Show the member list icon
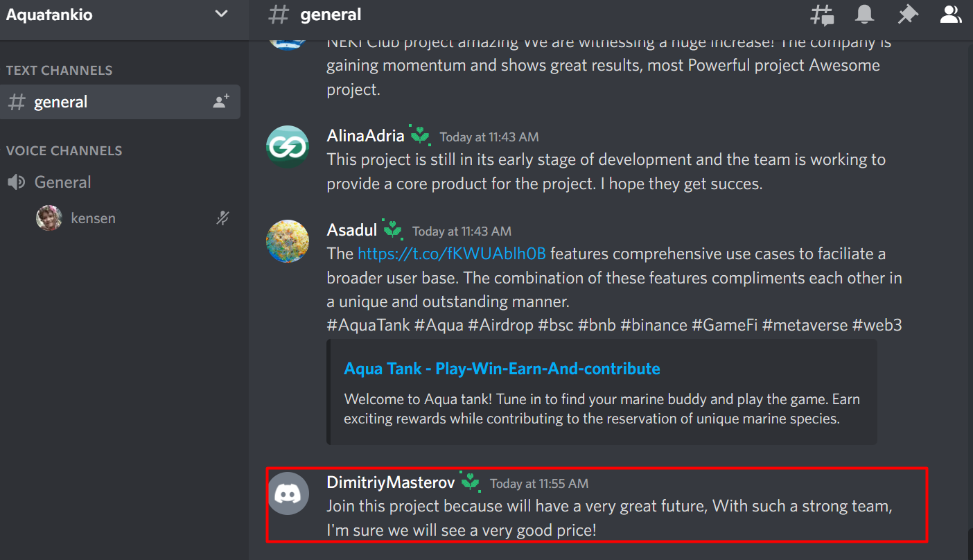The height and width of the screenshot is (560, 973). click(x=951, y=15)
